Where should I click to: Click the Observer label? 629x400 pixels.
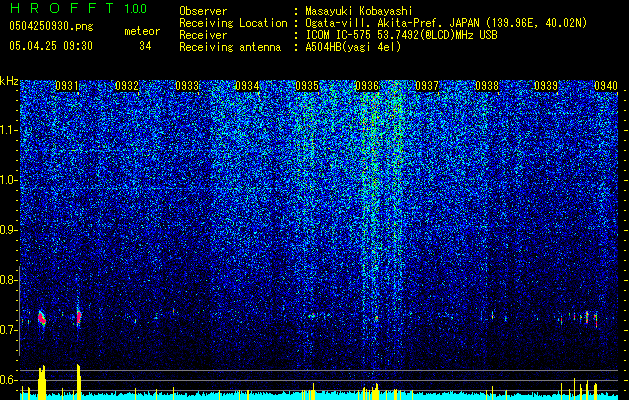203,11
